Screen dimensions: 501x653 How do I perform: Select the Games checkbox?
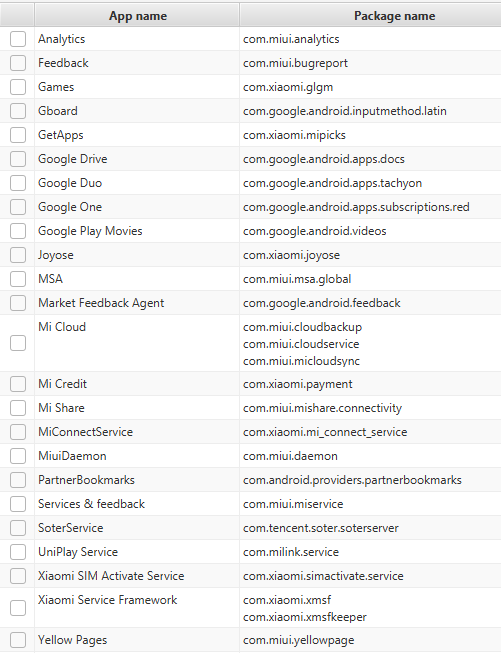pos(18,87)
